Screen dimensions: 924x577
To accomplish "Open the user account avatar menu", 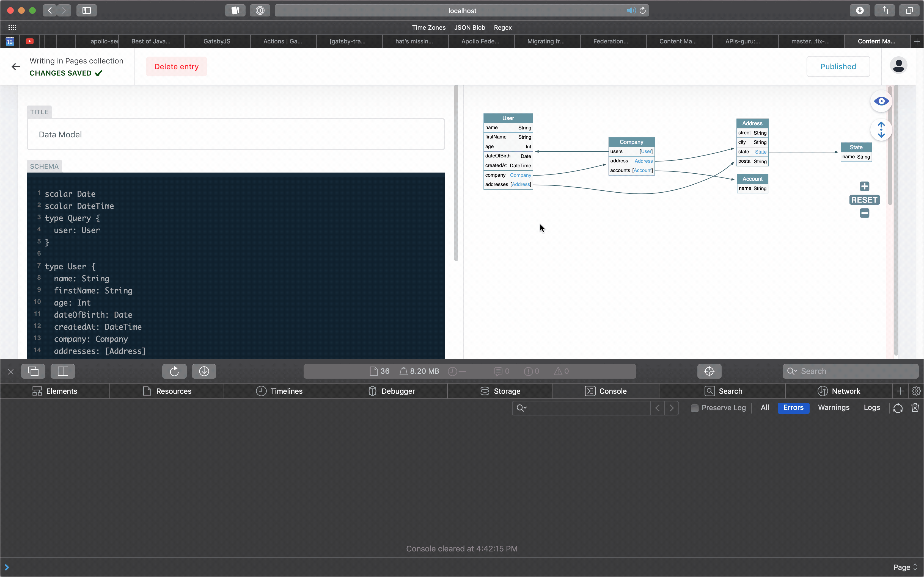I will click(x=898, y=66).
